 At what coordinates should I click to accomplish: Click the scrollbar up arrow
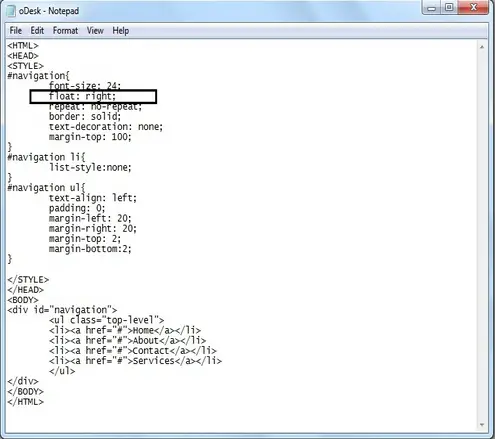(x=482, y=47)
